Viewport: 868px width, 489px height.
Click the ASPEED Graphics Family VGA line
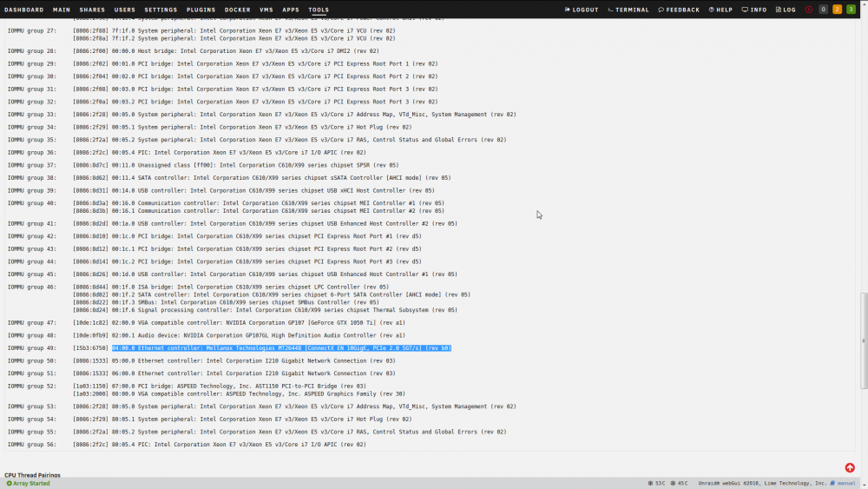click(240, 393)
